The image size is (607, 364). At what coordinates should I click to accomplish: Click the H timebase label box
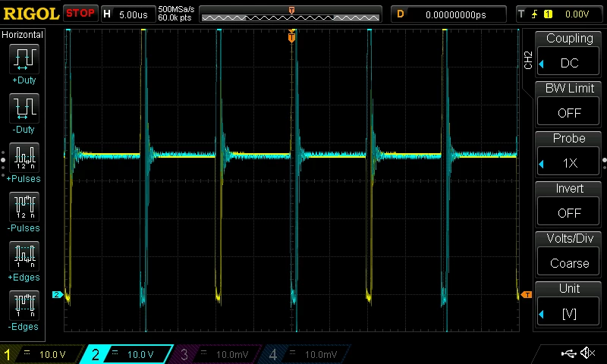pos(107,14)
